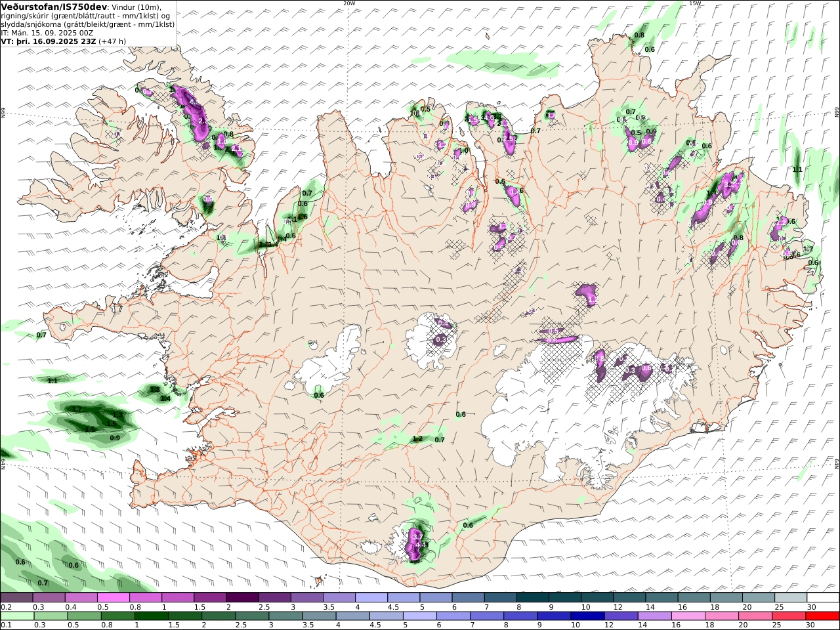840x630 pixels.
Task: Click the 2.5 label on the snow scale
Action: click(x=263, y=607)
